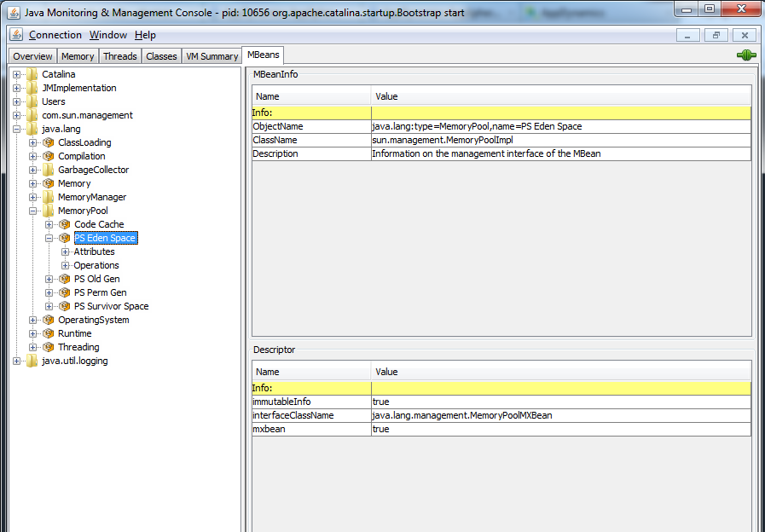
Task: Click the java.util.logging folder icon
Action: coord(32,361)
